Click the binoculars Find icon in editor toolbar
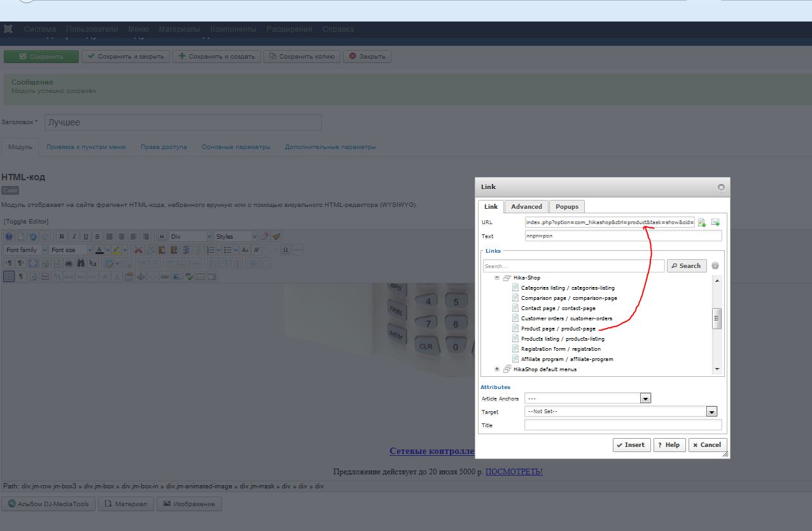 coord(81,263)
